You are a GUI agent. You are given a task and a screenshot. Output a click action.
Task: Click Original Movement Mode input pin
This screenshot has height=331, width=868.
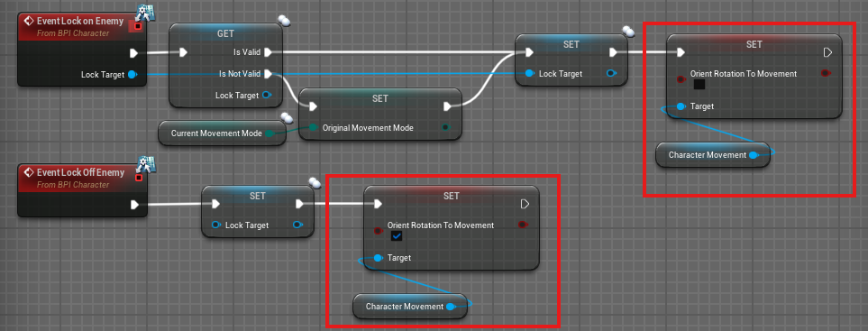coord(314,128)
